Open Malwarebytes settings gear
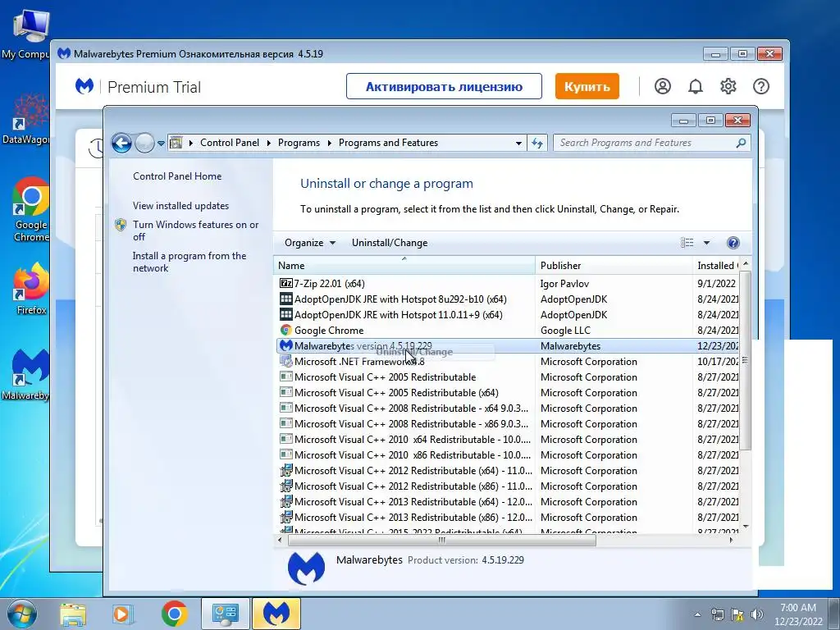This screenshot has height=630, width=840. [x=728, y=86]
